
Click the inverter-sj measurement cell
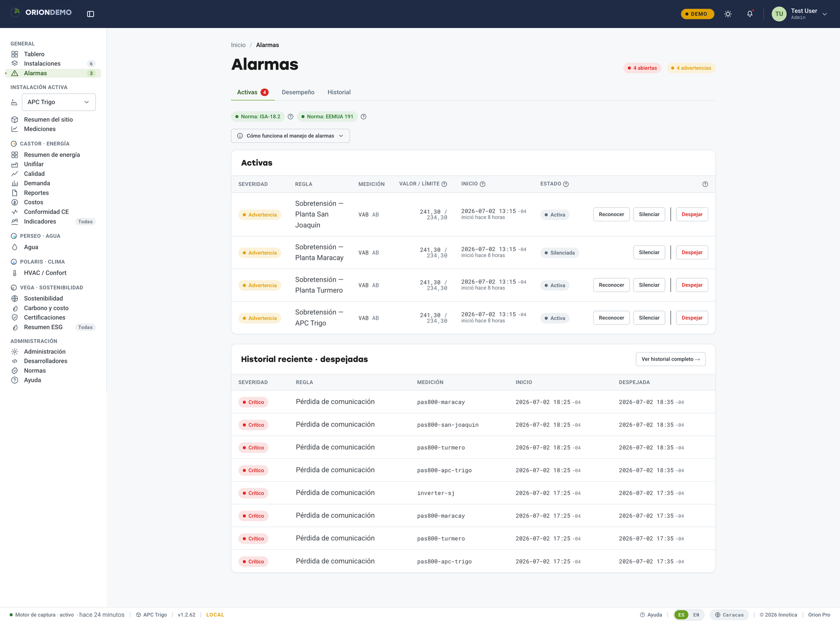point(436,493)
